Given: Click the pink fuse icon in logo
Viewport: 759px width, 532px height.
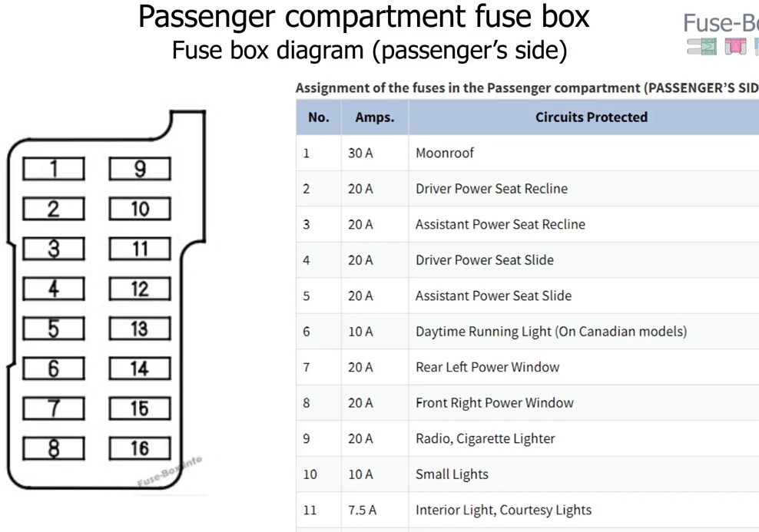Looking at the screenshot, I should (735, 46).
